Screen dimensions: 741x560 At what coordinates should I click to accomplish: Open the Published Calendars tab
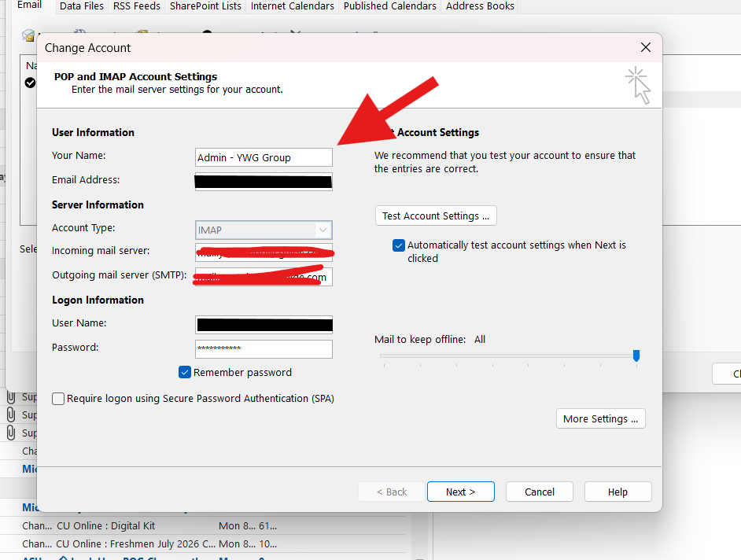pos(390,6)
